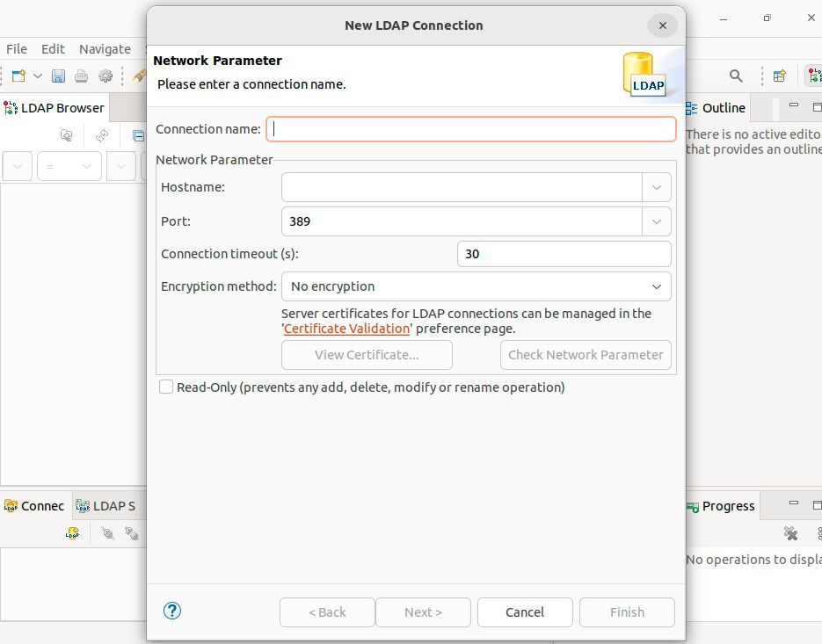Open the File menu
822x644 pixels.
[x=16, y=48]
